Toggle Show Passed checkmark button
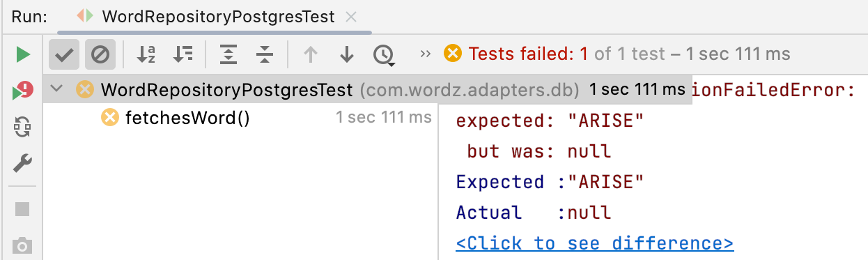868x260 pixels. point(65,54)
